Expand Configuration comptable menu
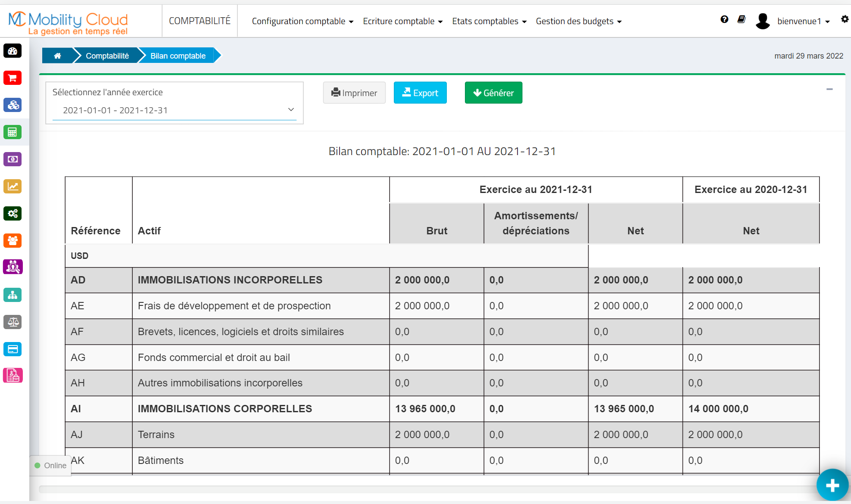The image size is (851, 504). coord(302,21)
